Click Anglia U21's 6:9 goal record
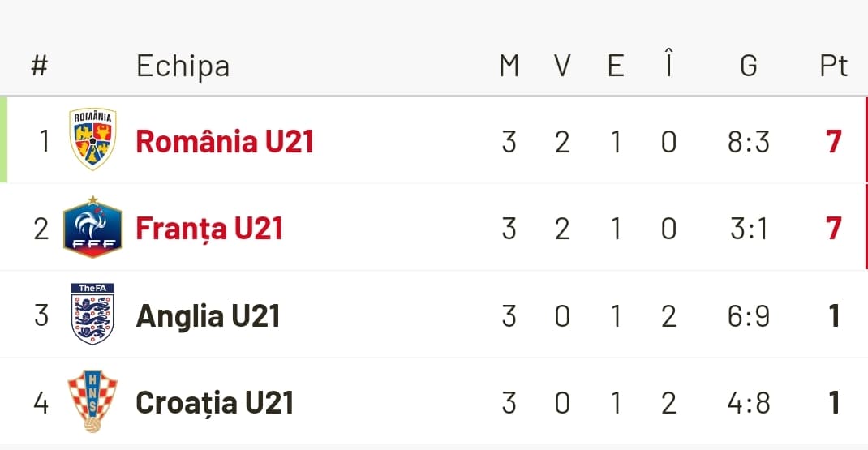The image size is (868, 450). pyautogui.click(x=748, y=315)
